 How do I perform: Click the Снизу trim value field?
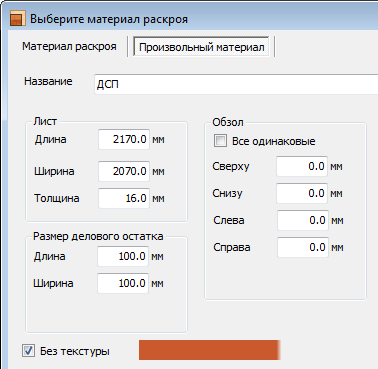(x=302, y=193)
